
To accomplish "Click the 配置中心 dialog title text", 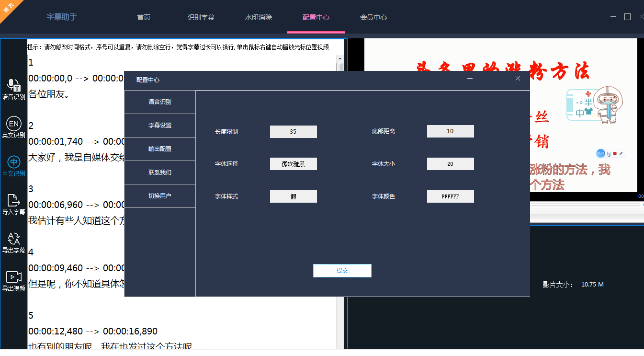I will tap(148, 80).
